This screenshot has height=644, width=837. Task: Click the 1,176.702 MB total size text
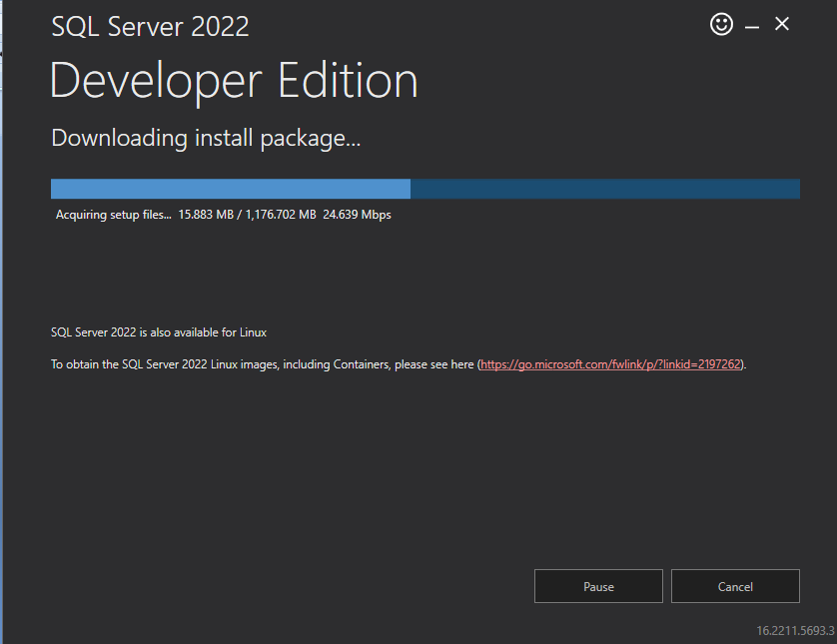[281, 215]
